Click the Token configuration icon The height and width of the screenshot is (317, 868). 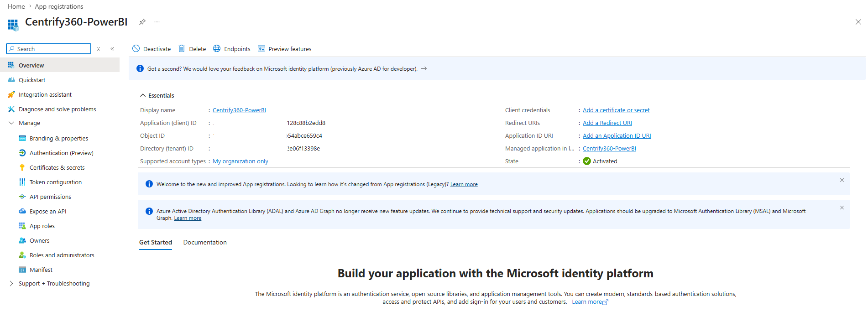coord(22,182)
